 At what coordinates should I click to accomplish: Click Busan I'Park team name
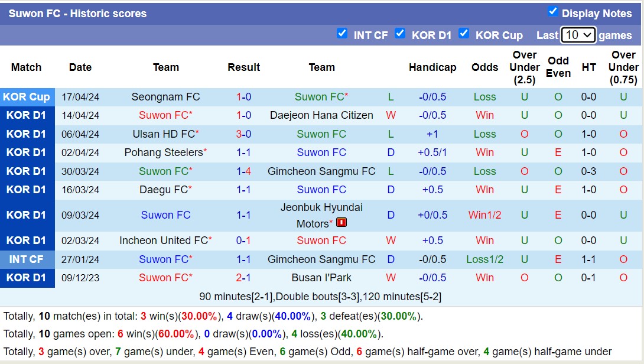(x=321, y=278)
